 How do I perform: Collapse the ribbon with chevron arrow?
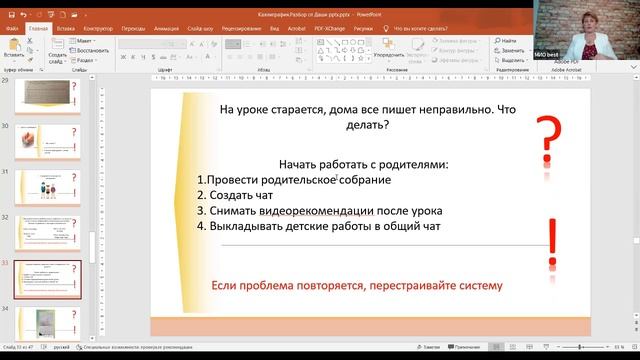pyautogui.click(x=633, y=67)
